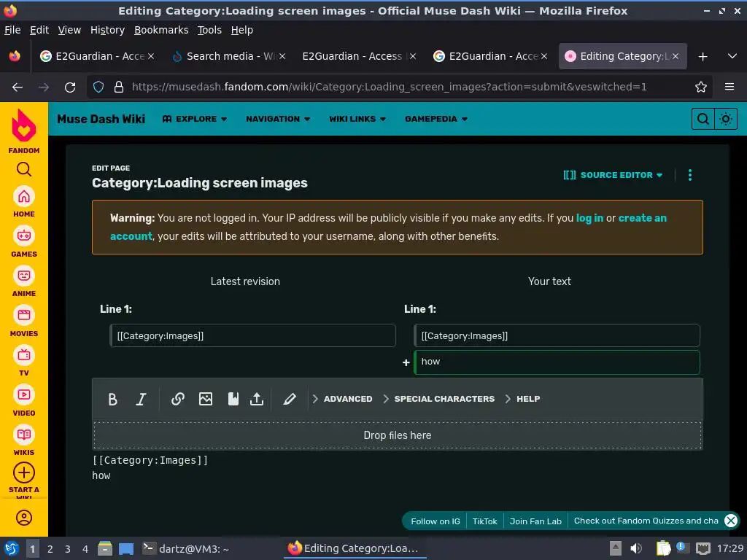Click Join Fan Lab link

[535, 521]
